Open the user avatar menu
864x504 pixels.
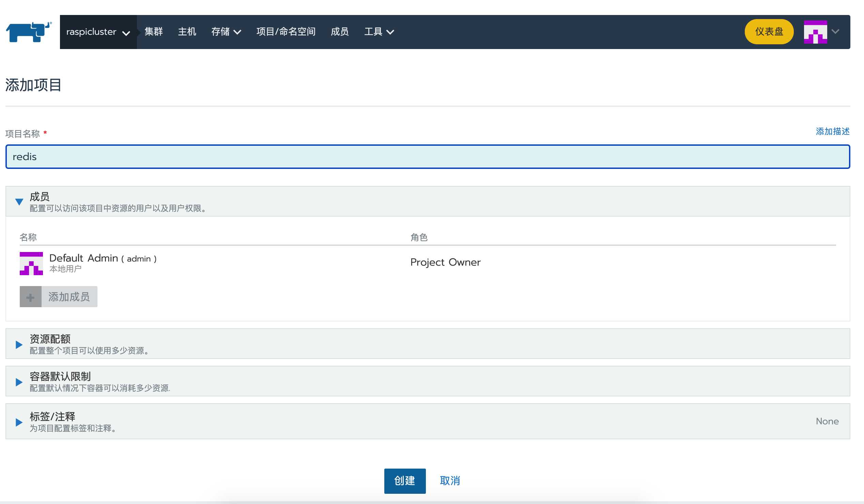(815, 32)
